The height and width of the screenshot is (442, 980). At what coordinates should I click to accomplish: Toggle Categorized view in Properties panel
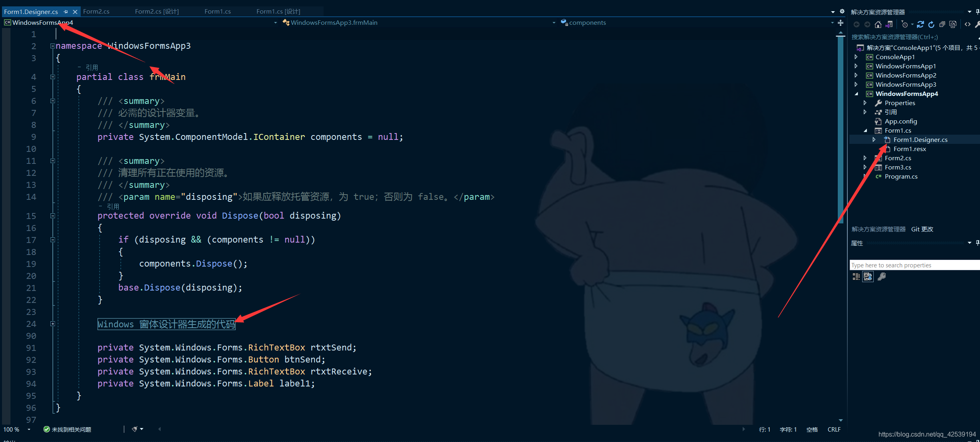coord(856,277)
